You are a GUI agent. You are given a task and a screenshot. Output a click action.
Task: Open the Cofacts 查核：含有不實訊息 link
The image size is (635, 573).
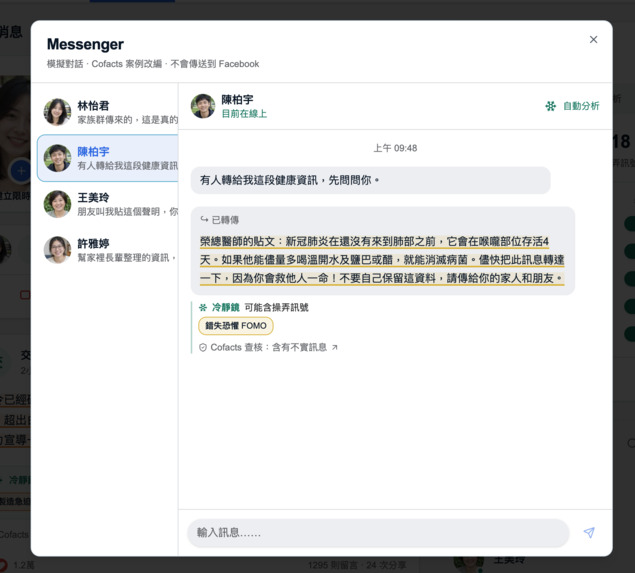click(x=268, y=347)
